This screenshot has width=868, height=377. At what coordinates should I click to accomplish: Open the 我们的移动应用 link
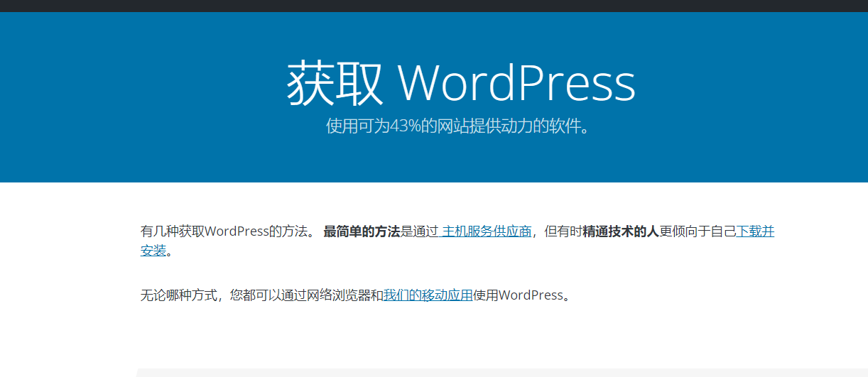(x=428, y=295)
